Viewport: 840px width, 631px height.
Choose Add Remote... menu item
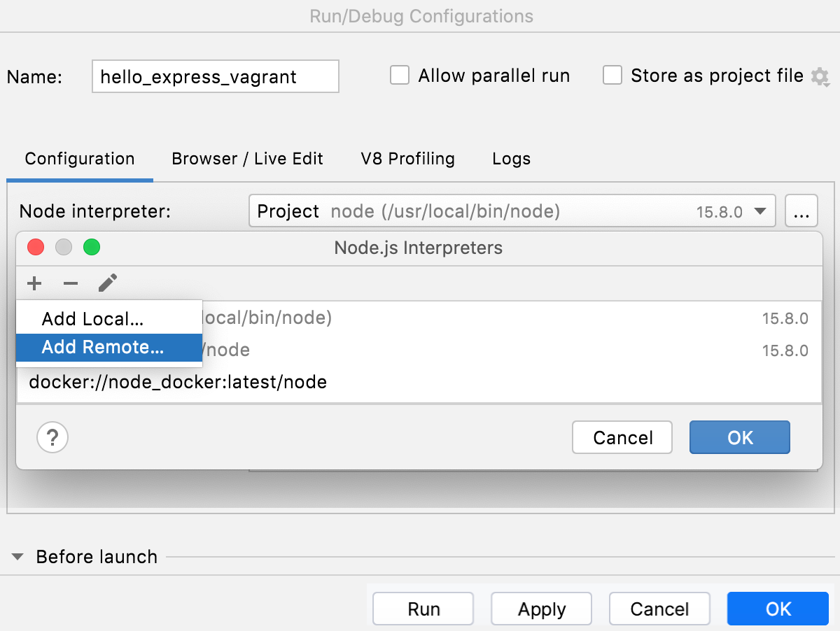103,348
